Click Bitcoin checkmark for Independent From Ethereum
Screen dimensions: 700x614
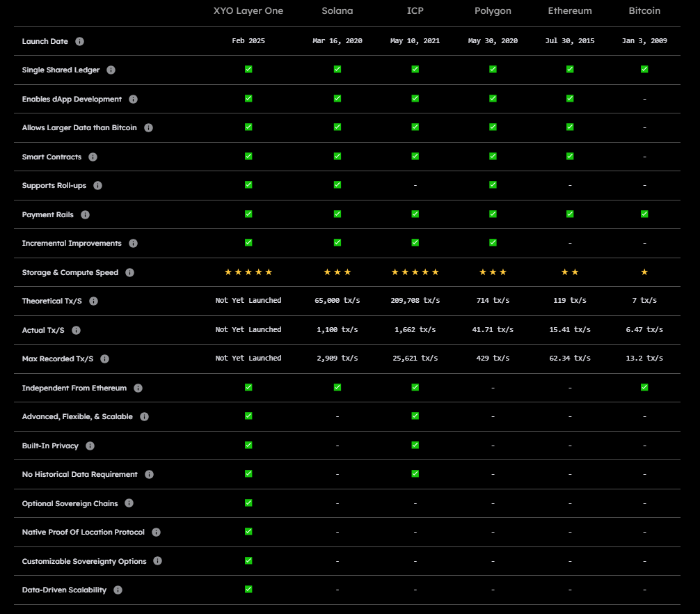pyautogui.click(x=644, y=387)
